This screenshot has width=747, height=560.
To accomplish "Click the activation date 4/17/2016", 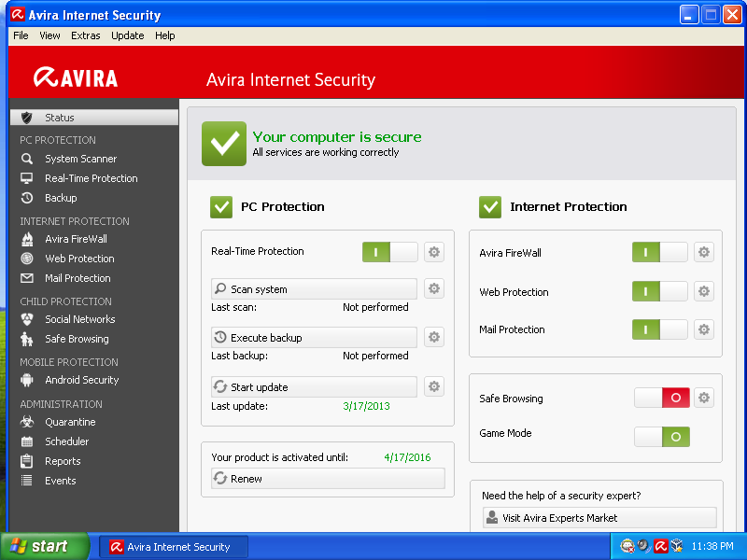I will (x=407, y=457).
